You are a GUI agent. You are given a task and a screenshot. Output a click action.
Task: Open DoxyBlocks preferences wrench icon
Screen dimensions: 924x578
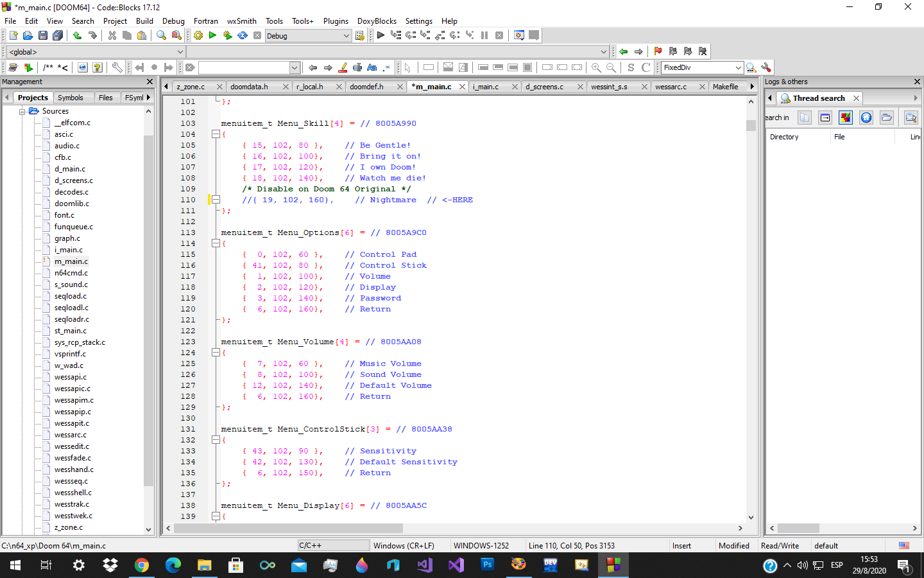(x=117, y=67)
